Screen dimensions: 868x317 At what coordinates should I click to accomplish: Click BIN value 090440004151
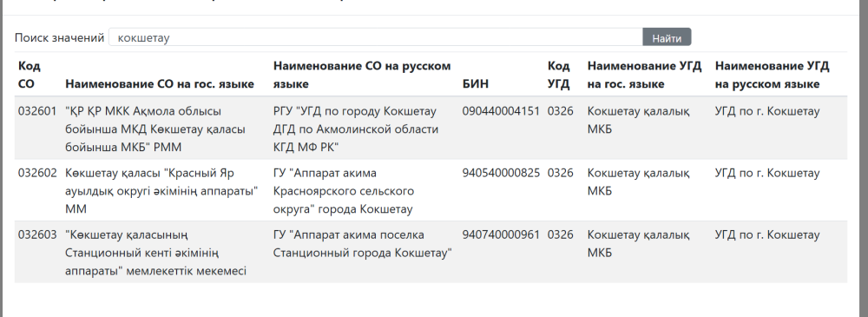coord(501,111)
